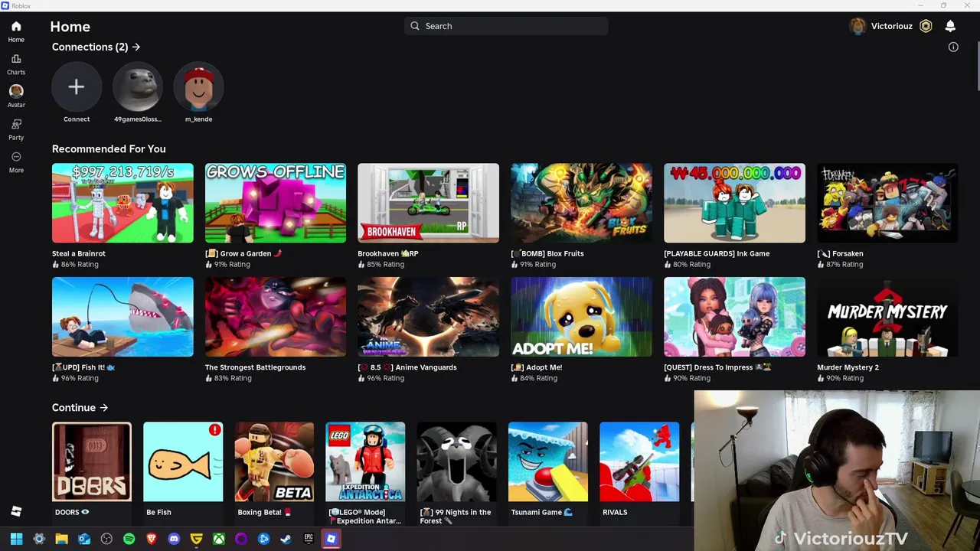
Task: Click the Murder Mystery 2 title text
Action: tap(848, 367)
